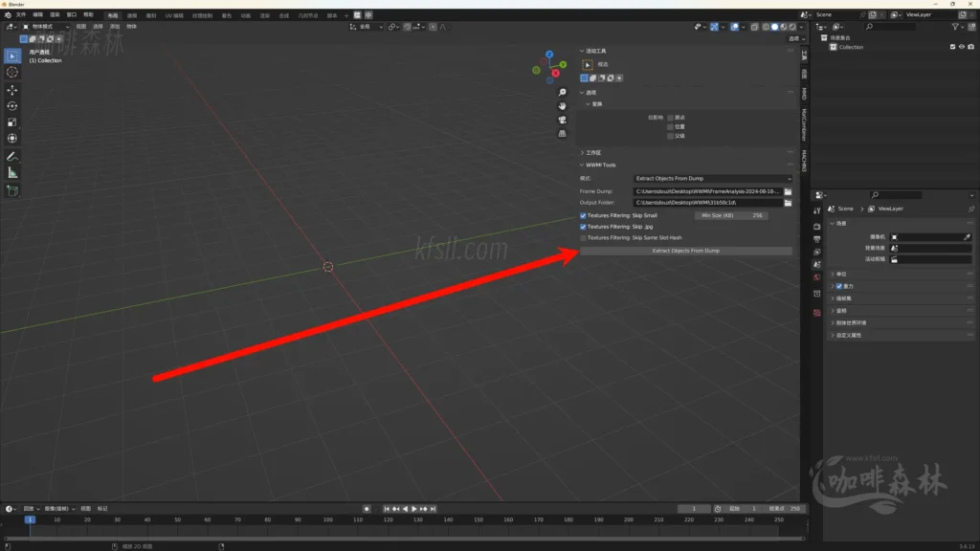The height and width of the screenshot is (551, 980).
Task: Activate the Cursor tool in the left toolbar
Action: [x=12, y=72]
